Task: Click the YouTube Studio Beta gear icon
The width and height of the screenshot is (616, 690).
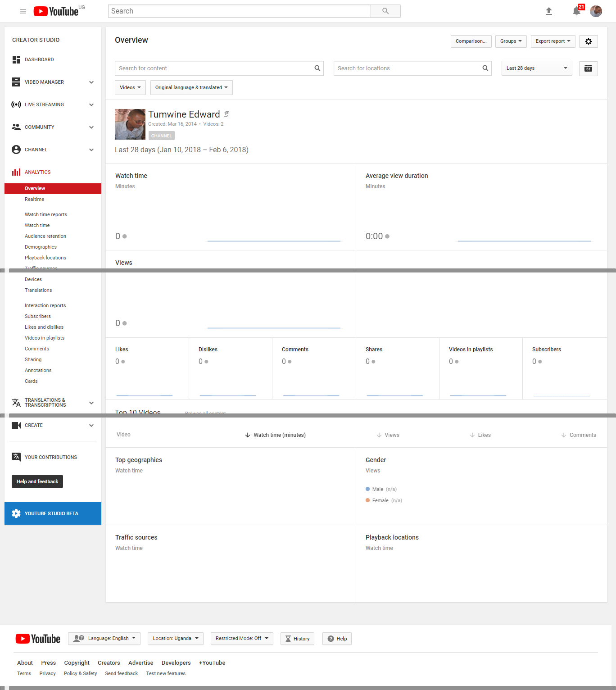Action: pos(16,513)
